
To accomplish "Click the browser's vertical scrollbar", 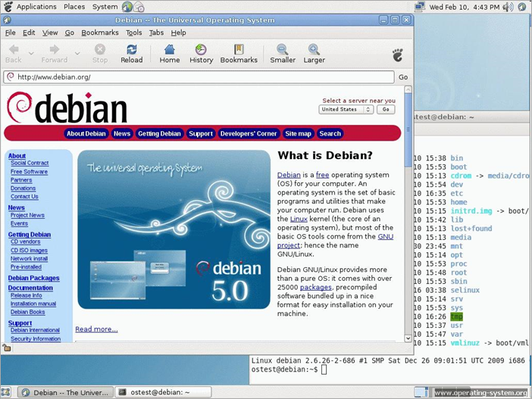I will pos(408,212).
